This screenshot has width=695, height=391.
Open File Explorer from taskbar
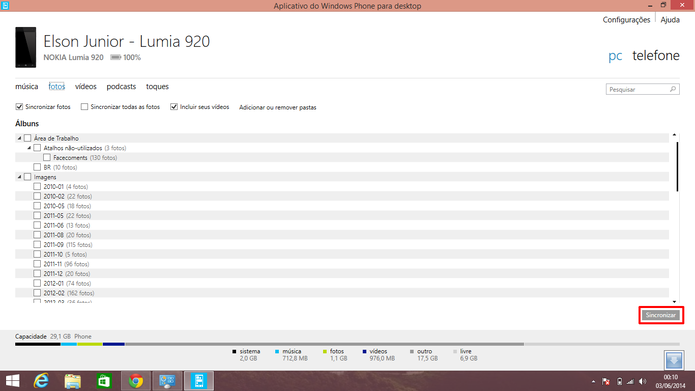click(73, 381)
